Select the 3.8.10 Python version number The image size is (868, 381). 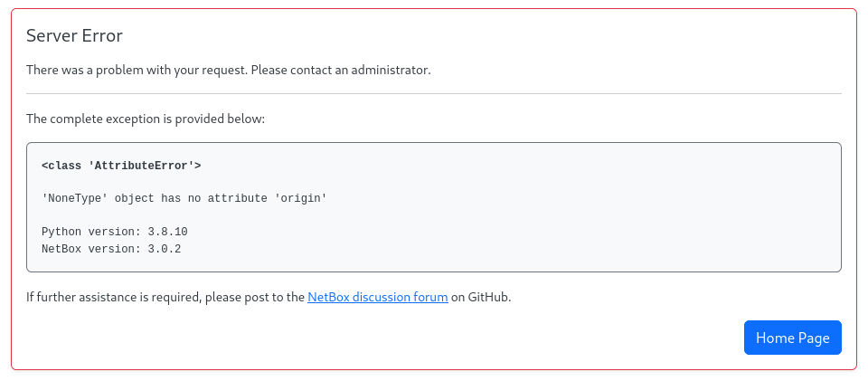tap(167, 232)
